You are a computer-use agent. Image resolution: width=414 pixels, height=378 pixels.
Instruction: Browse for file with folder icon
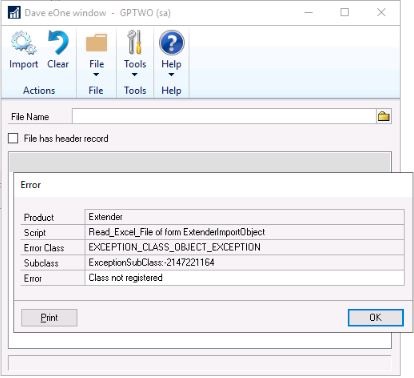point(384,116)
